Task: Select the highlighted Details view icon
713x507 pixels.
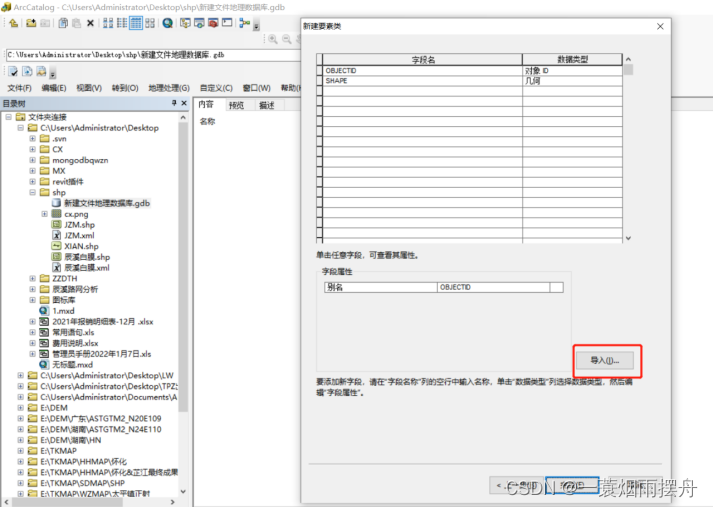Action: pyautogui.click(x=136, y=23)
